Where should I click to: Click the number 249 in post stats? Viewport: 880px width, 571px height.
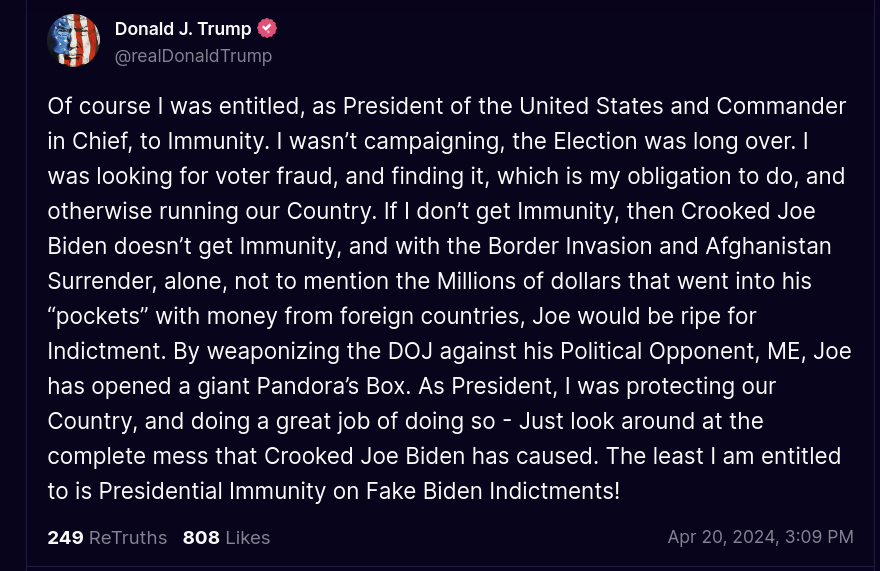(66, 537)
